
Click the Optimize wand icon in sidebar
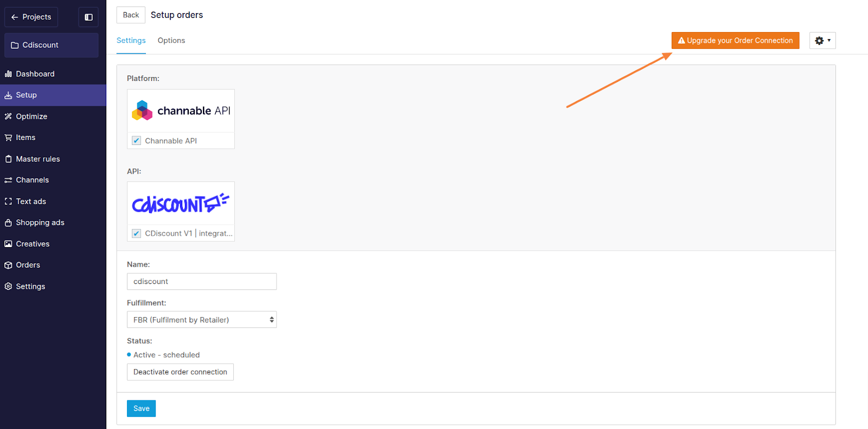pos(8,116)
